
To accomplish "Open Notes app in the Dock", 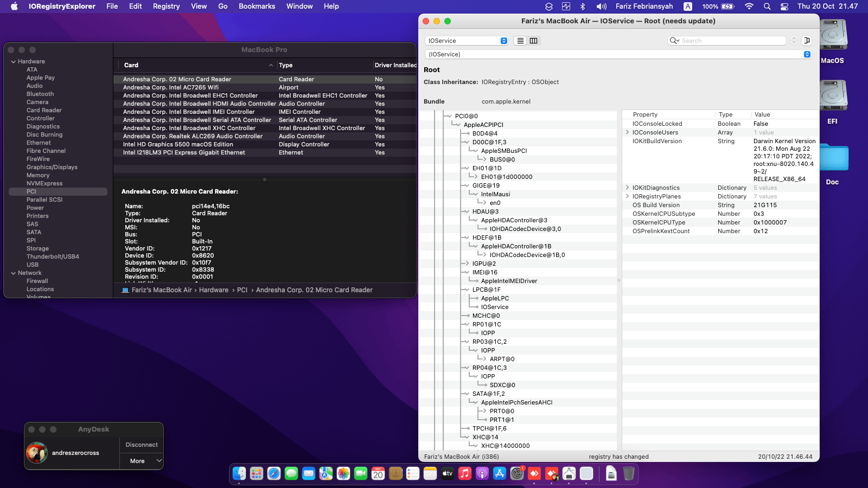I will (x=430, y=474).
